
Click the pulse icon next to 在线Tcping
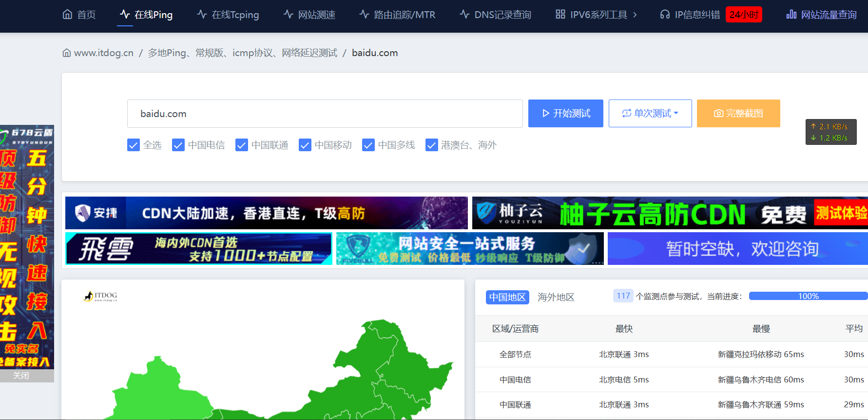(202, 14)
